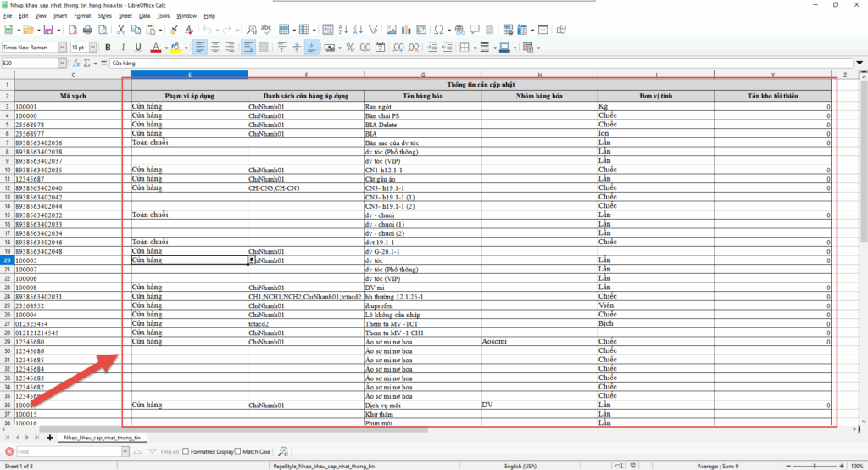Enable the Match Case checkbox

point(239,451)
